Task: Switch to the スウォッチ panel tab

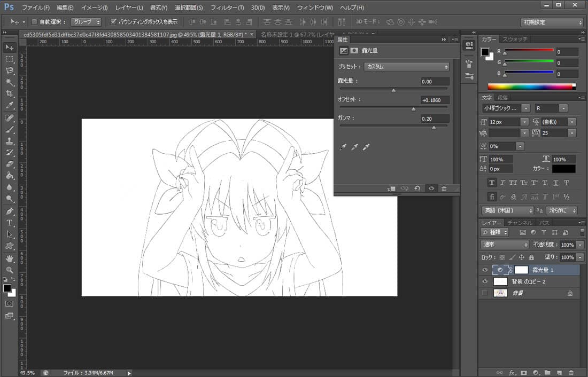Action: 515,39
